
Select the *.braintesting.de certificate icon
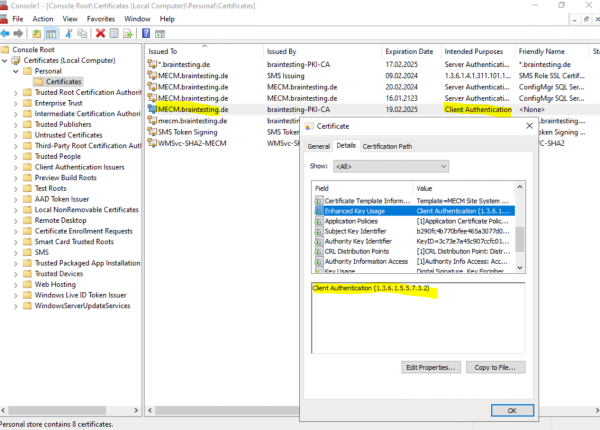pyautogui.click(x=152, y=64)
